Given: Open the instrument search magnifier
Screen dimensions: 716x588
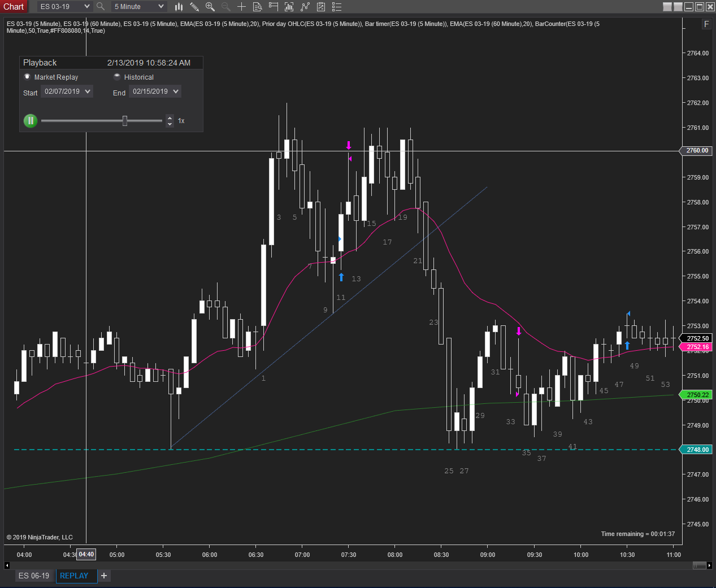Looking at the screenshot, I should [x=101, y=7].
